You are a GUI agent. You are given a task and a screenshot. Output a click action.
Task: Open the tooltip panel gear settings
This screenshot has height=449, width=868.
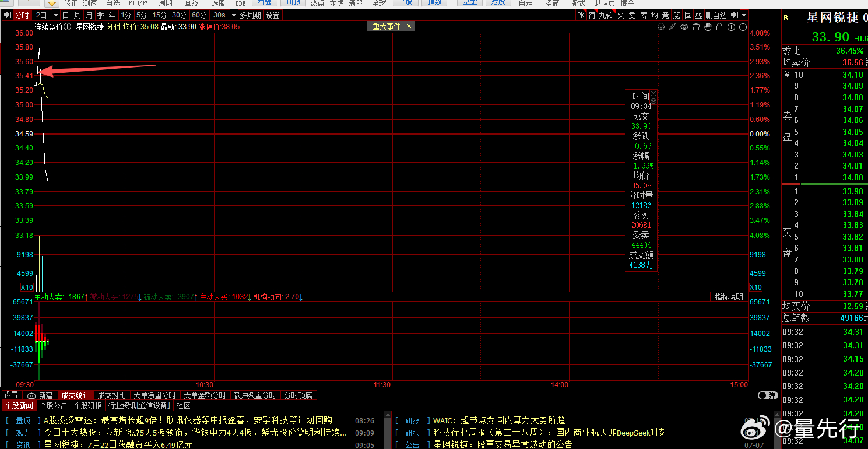(x=653, y=101)
